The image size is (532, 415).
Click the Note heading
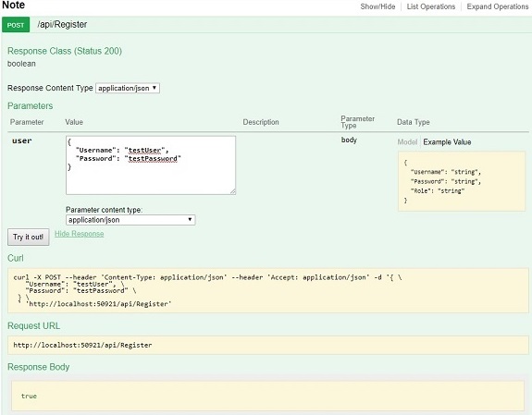[x=13, y=6]
